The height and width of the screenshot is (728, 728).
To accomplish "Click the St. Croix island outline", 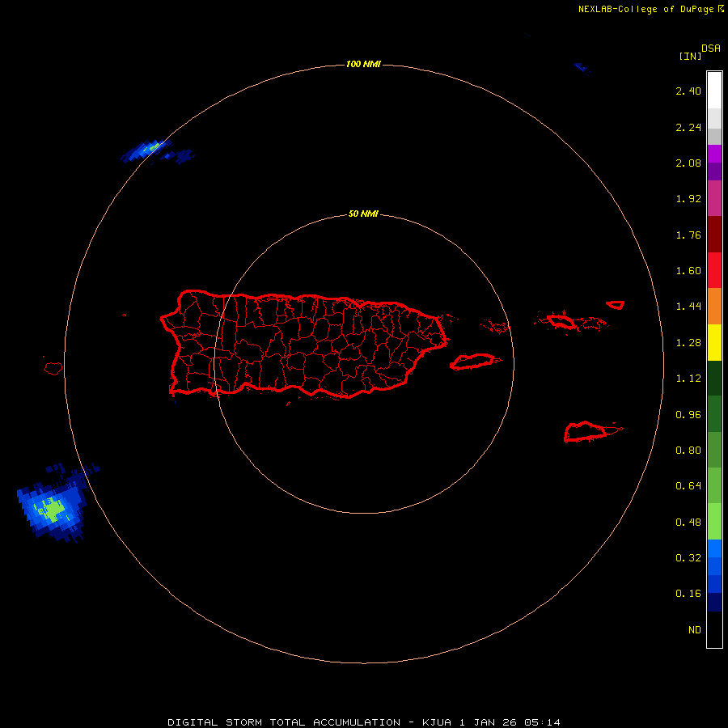I will coord(587,432).
